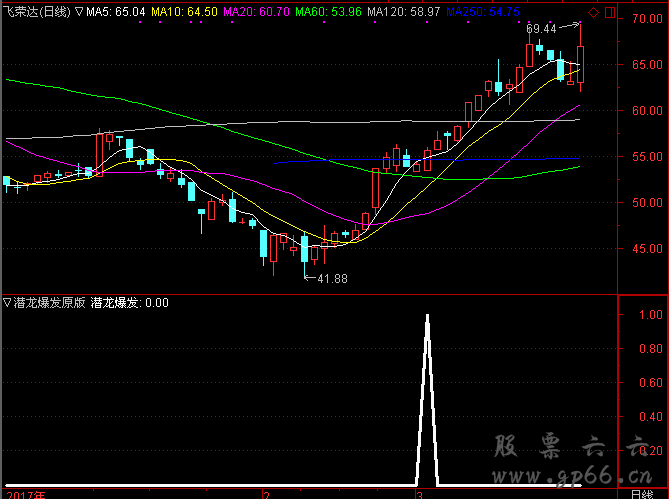Click the red split-panel window icon
This screenshot has width=669, height=499.
point(610,12)
